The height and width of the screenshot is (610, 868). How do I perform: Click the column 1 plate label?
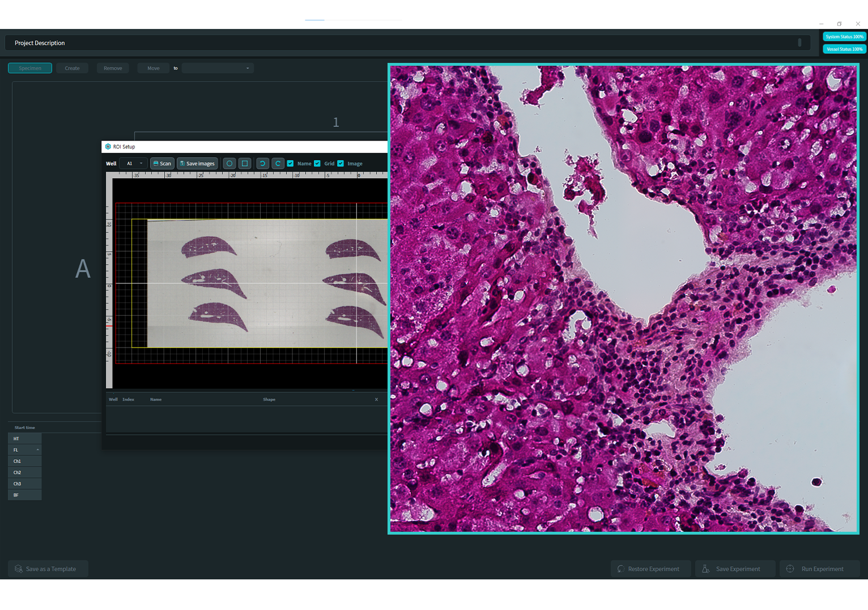(x=336, y=122)
